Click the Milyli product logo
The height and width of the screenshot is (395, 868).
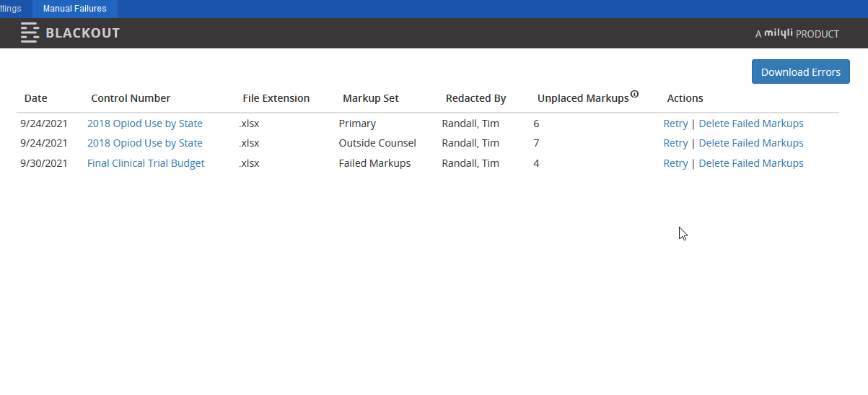(797, 33)
